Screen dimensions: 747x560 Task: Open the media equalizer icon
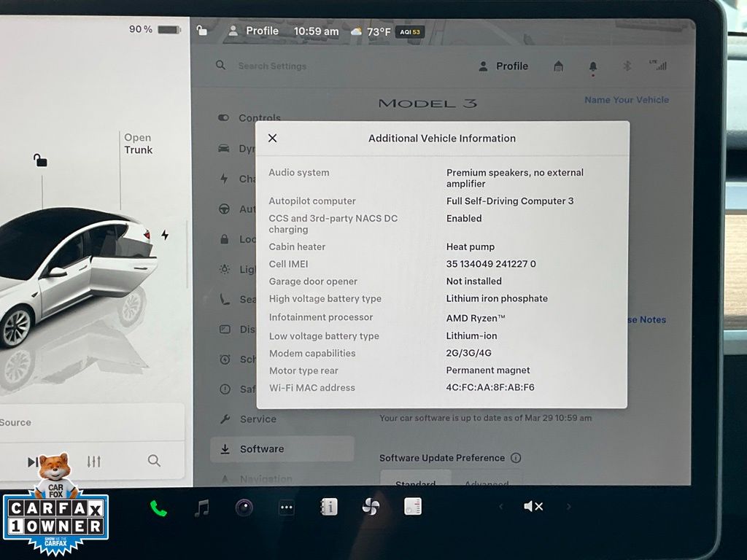[x=94, y=462]
